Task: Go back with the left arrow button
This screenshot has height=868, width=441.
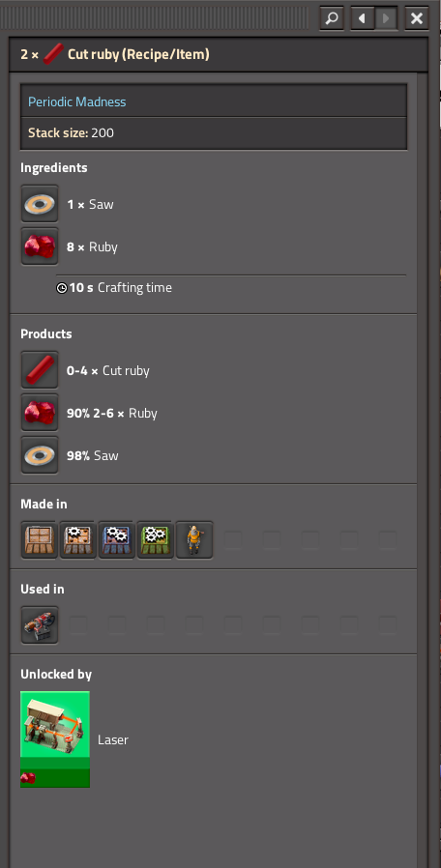Action: pyautogui.click(x=363, y=18)
